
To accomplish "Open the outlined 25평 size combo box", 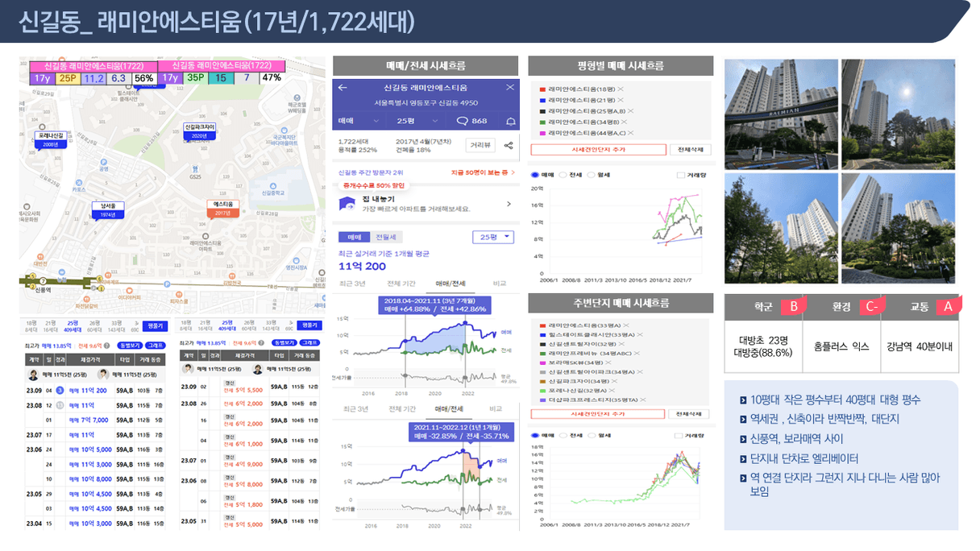I will (492, 237).
